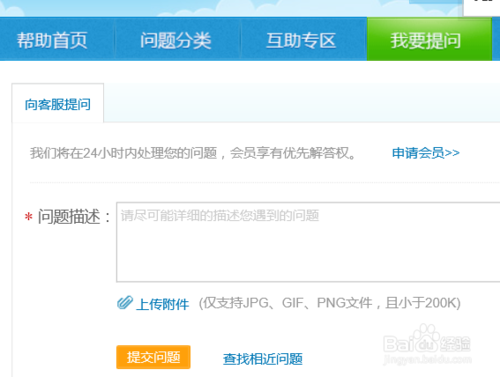The image size is (500, 377).
Task: Open the 帮助首页 navigation tab
Action: (52, 40)
